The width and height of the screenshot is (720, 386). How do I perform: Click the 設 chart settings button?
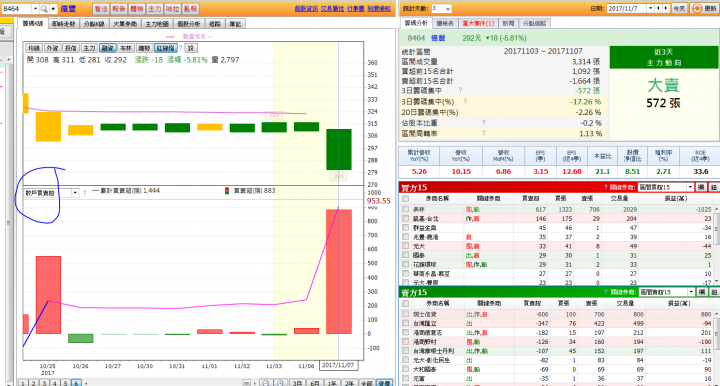(x=191, y=48)
